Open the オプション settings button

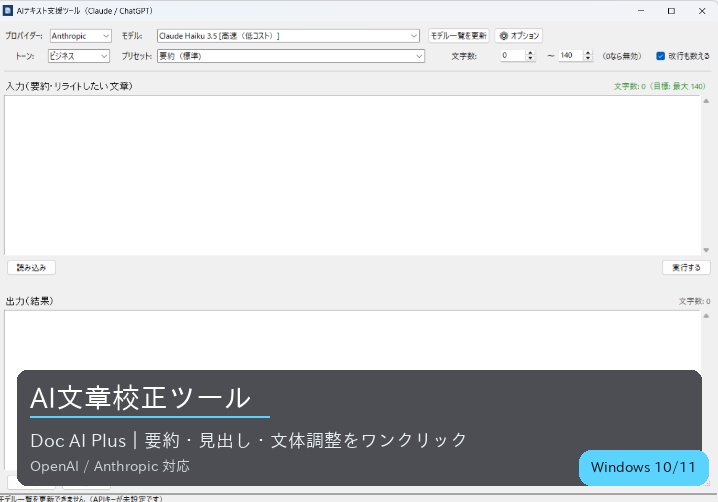pyautogui.click(x=518, y=36)
